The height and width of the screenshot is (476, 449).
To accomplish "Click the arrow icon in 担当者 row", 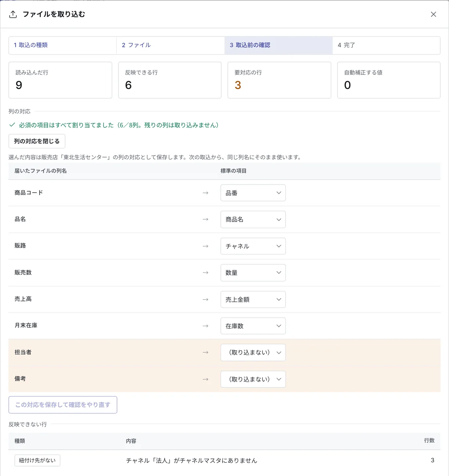I will (x=205, y=353).
